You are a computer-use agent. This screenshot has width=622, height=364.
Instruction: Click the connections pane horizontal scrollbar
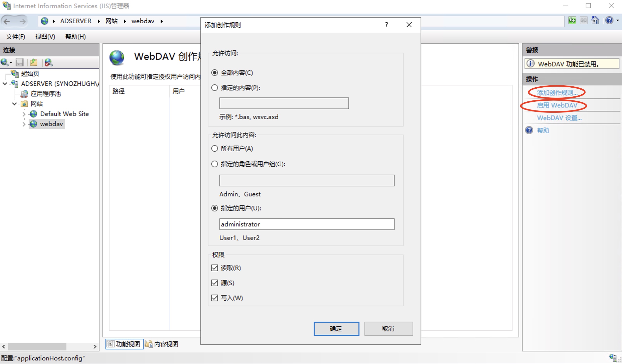37,346
